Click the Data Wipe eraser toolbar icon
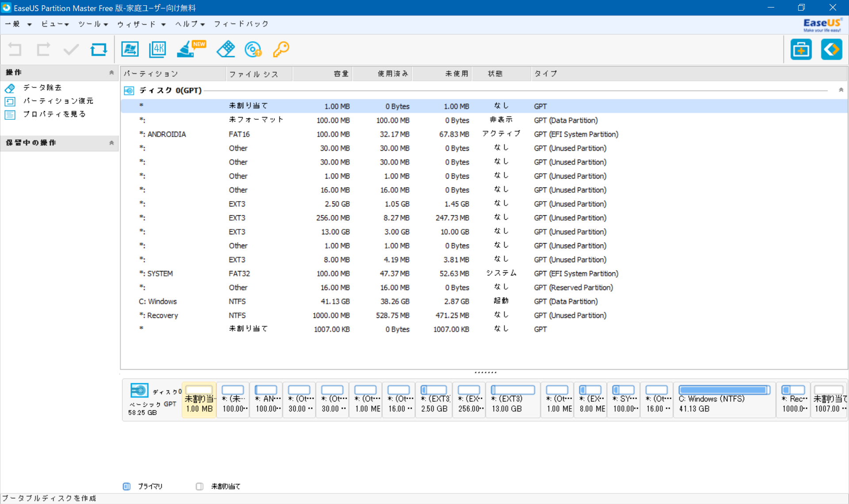The height and width of the screenshot is (504, 849). [226, 49]
